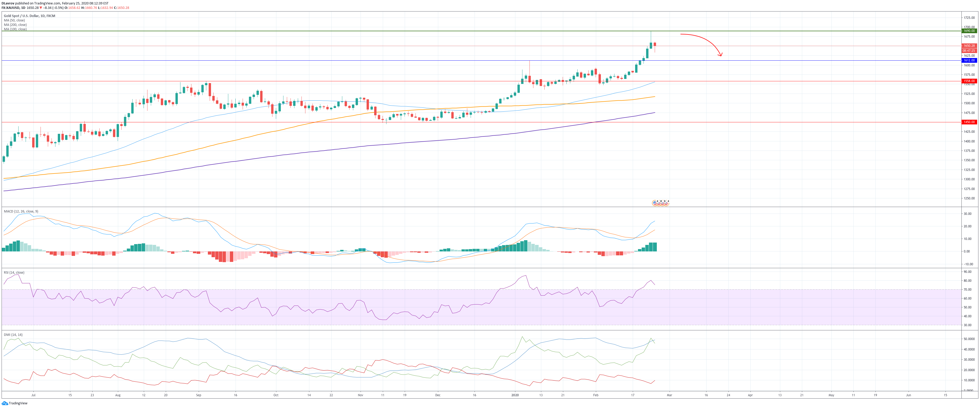Click the FX:XAUUSD symbol text
Screen dimensions: 980x408
tap(10, 8)
